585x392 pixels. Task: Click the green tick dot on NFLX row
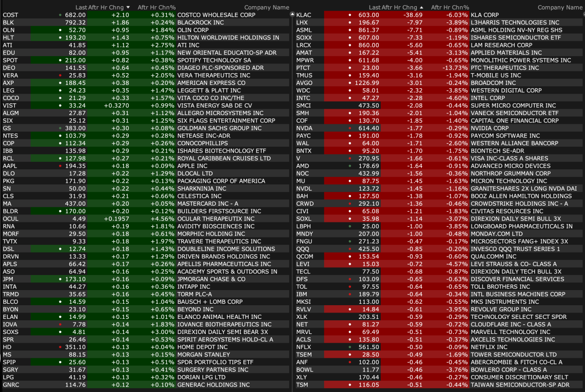tap(350, 347)
